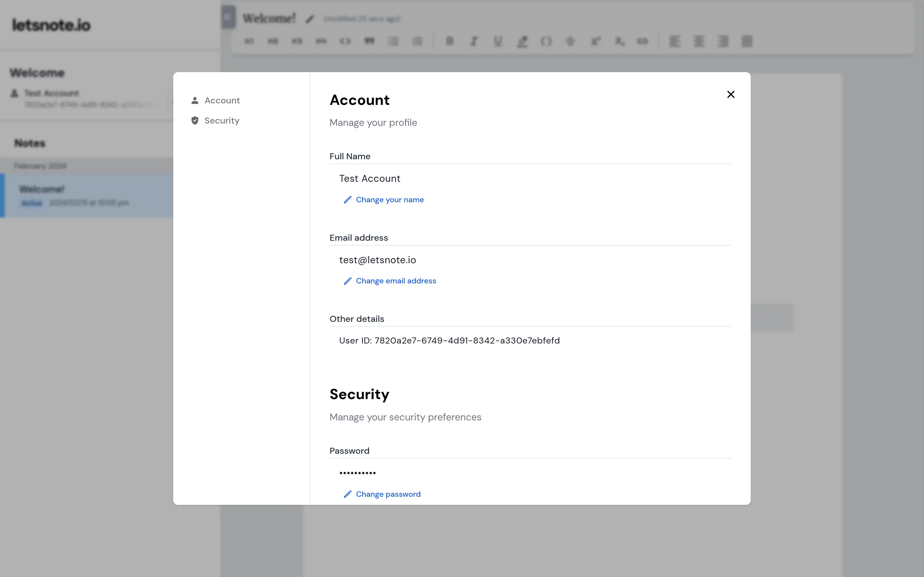
Task: Click the pencil icon next to Change email address
Action: point(347,281)
